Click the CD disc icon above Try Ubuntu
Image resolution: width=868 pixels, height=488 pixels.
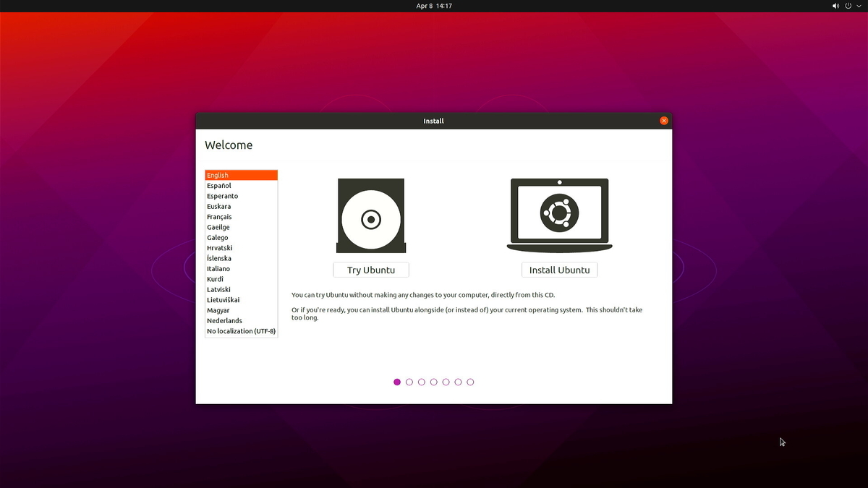371,216
